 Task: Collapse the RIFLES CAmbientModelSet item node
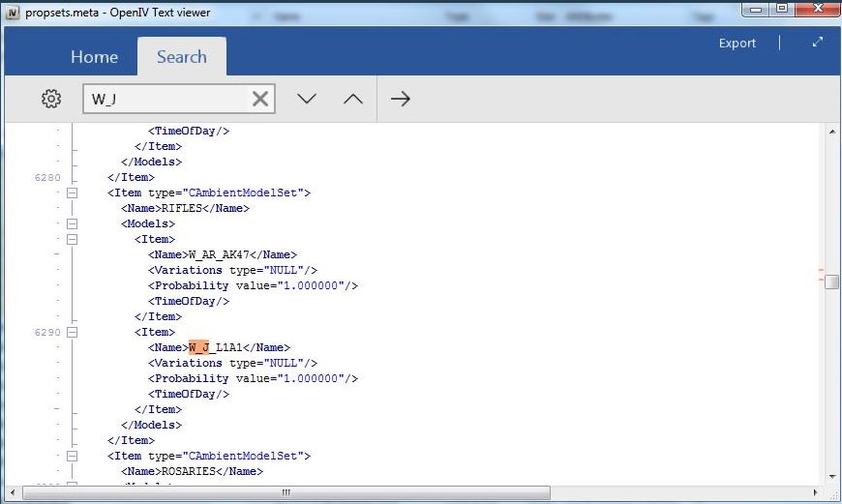coord(72,193)
